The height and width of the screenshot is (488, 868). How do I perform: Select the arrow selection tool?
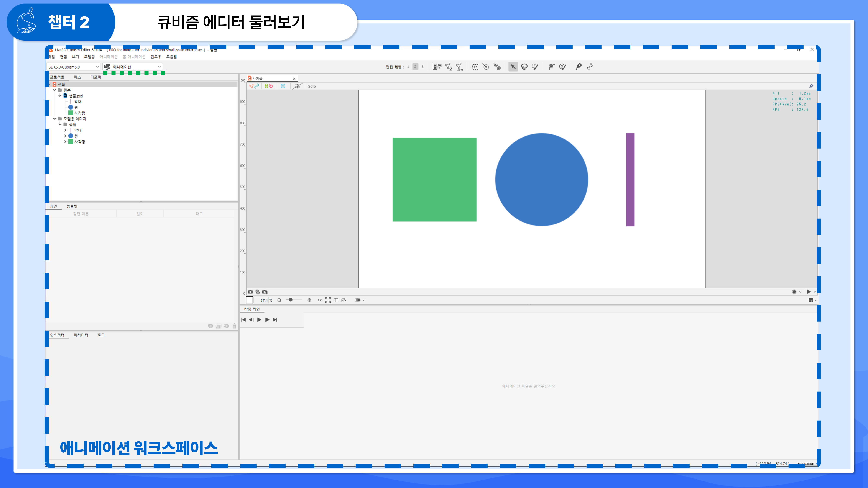(513, 67)
